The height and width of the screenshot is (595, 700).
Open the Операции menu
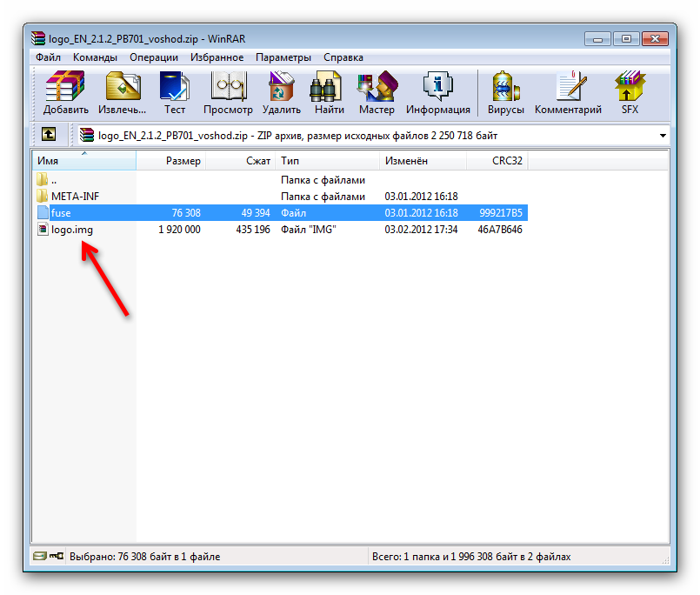click(154, 57)
